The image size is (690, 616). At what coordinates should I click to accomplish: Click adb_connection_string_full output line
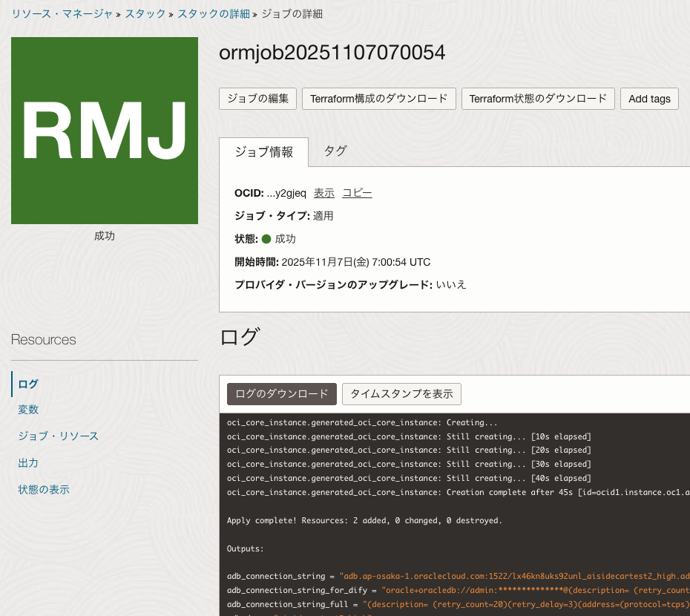point(458,604)
